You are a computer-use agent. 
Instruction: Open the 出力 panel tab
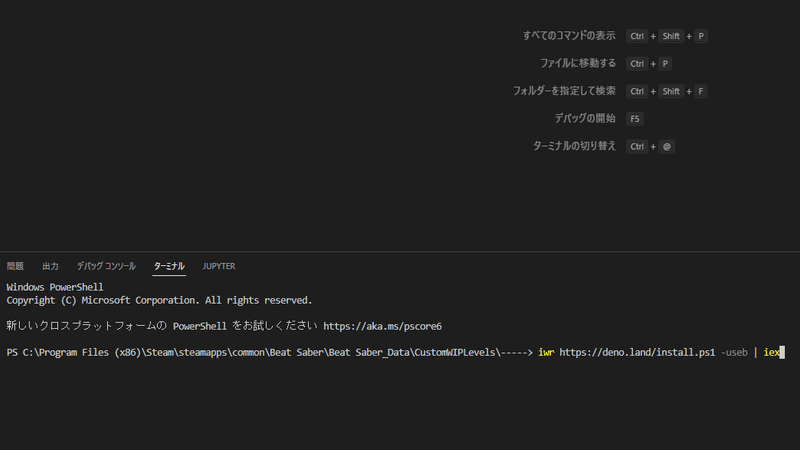(50, 266)
